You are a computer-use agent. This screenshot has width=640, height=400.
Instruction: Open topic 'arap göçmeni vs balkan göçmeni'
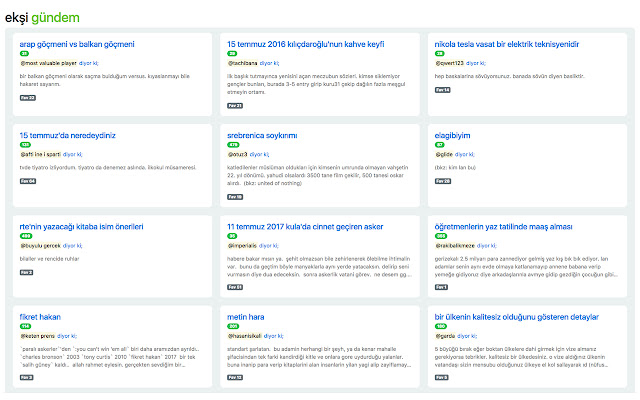point(77,44)
